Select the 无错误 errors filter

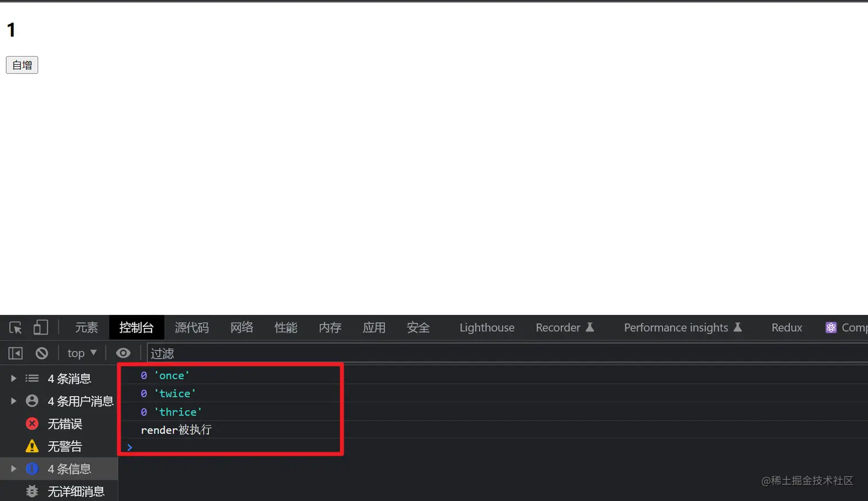[59, 423]
